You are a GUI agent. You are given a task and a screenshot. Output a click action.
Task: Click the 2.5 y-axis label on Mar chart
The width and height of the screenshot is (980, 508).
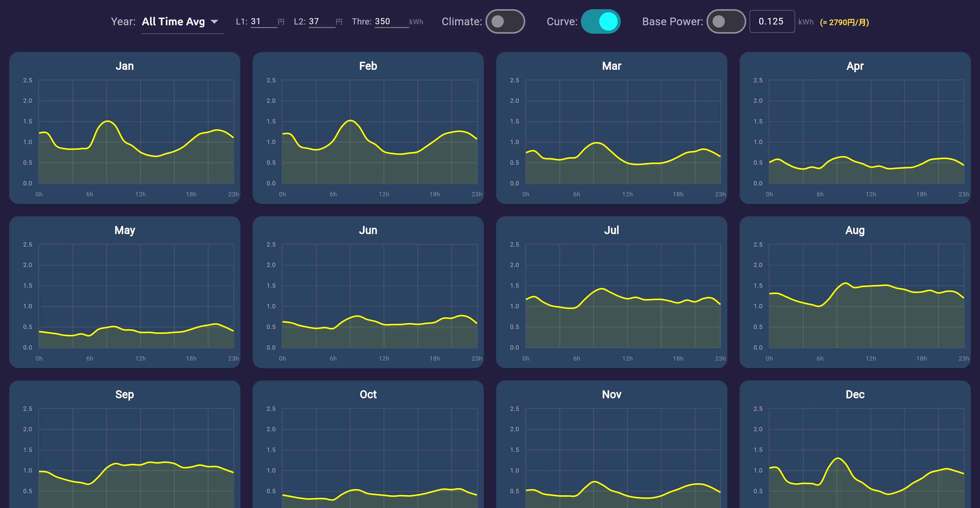(514, 80)
